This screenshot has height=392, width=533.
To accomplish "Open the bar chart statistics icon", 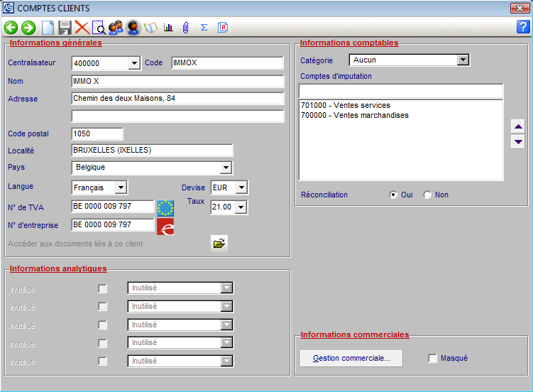I will 168,28.
